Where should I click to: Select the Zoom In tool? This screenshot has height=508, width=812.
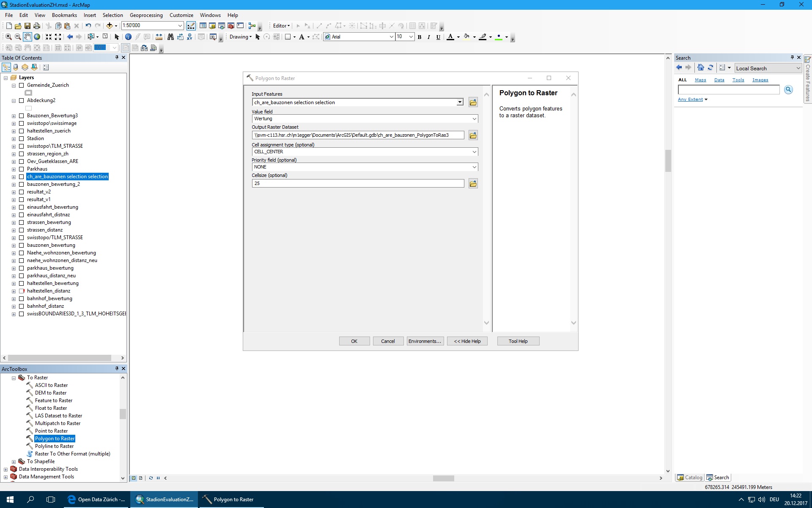[x=8, y=37]
